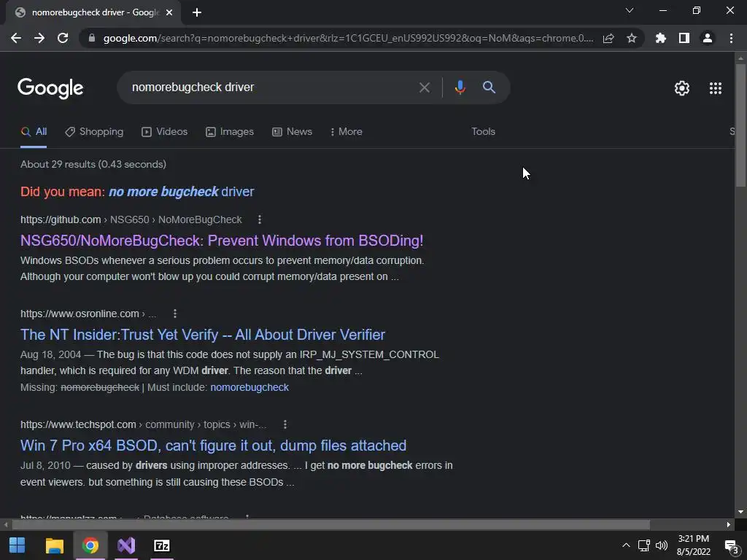Toggle the Chrome side panel icon

[684, 38]
